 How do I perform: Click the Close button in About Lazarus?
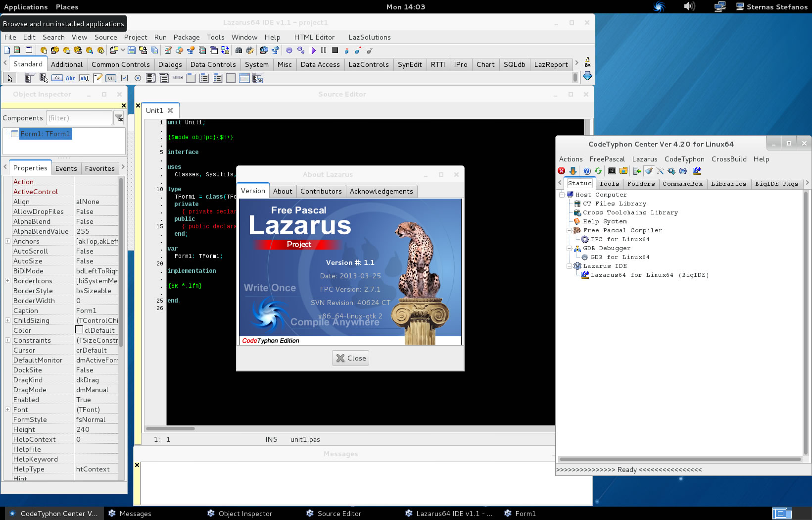(x=351, y=358)
